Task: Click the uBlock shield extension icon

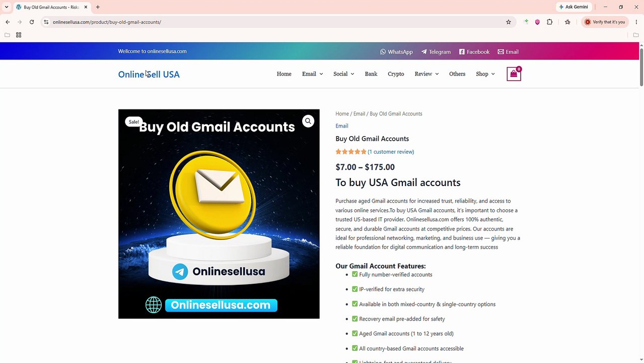Action: [537, 22]
